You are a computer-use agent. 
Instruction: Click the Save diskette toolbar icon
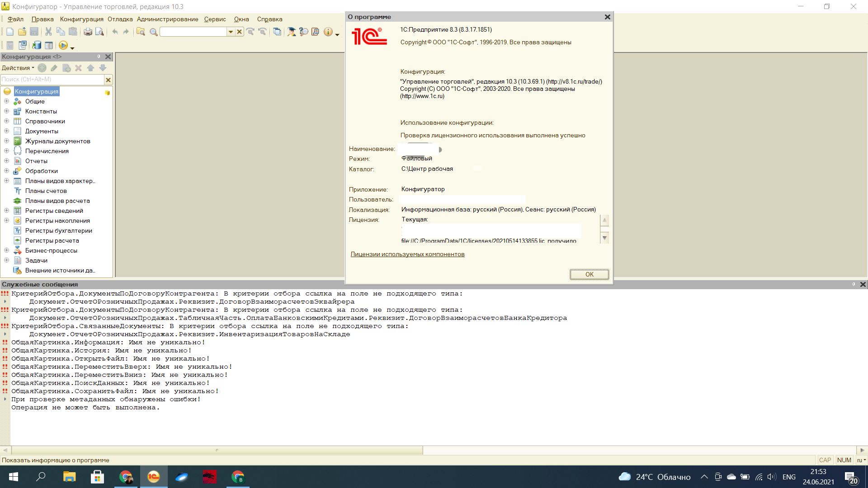pos(34,32)
